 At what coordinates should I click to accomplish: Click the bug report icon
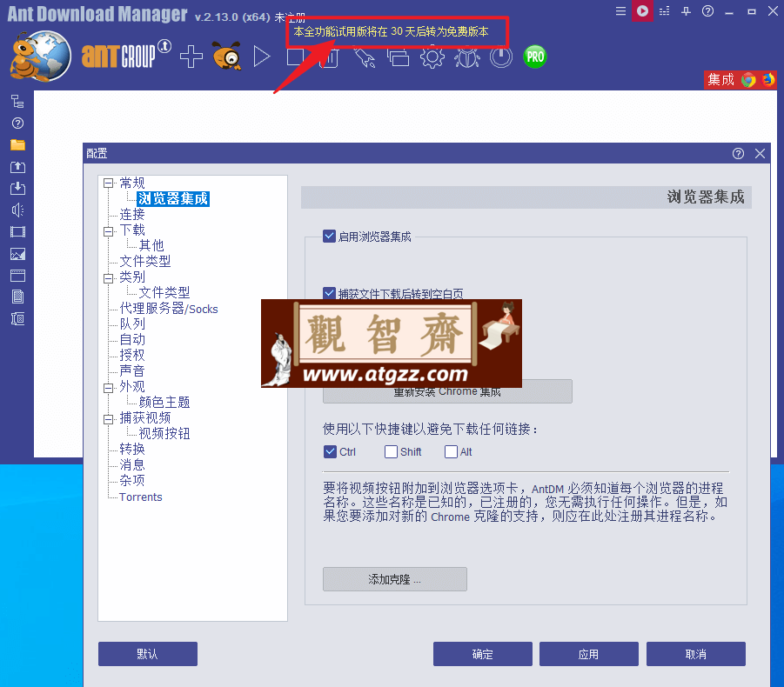(467, 57)
